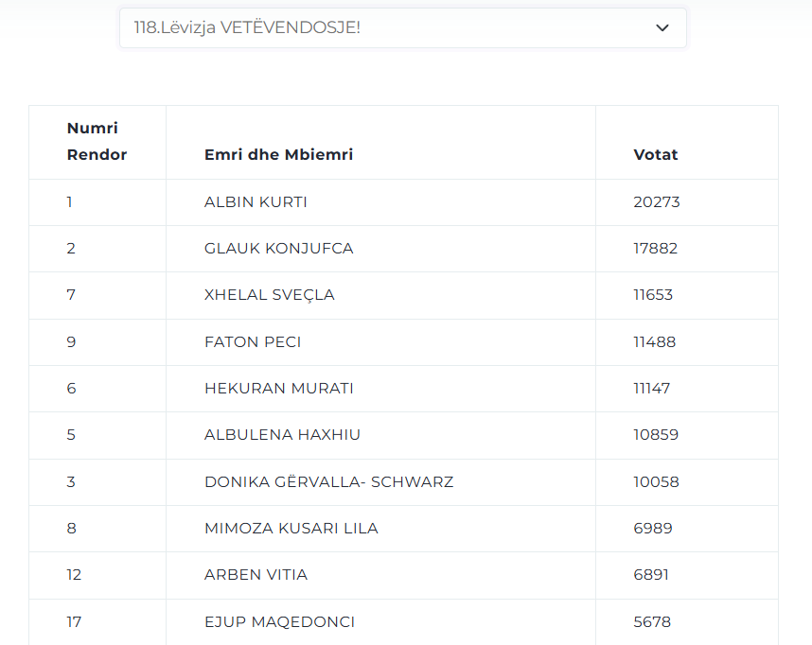The height and width of the screenshot is (645, 812).
Task: Select the FATON PECI name cell
Action: pos(380,342)
